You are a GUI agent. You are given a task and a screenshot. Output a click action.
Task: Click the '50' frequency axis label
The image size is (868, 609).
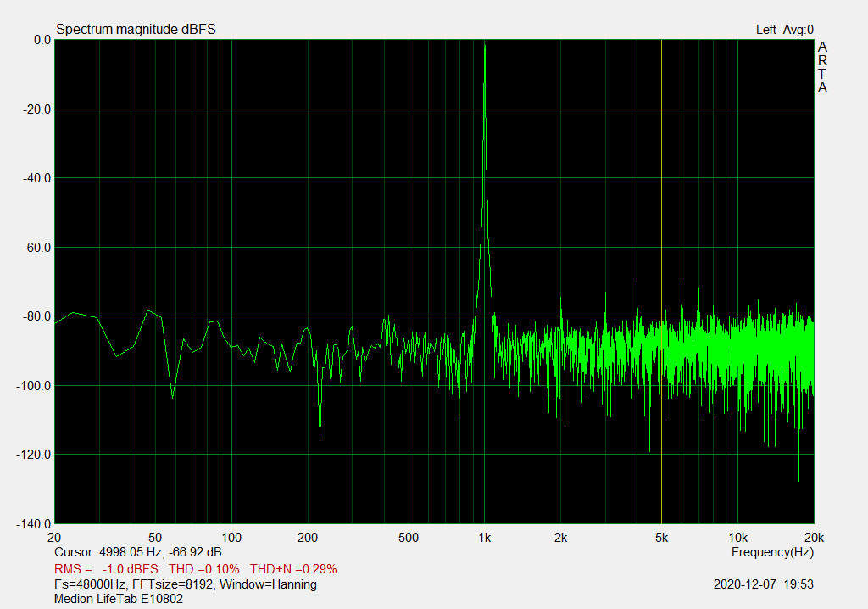coord(155,538)
